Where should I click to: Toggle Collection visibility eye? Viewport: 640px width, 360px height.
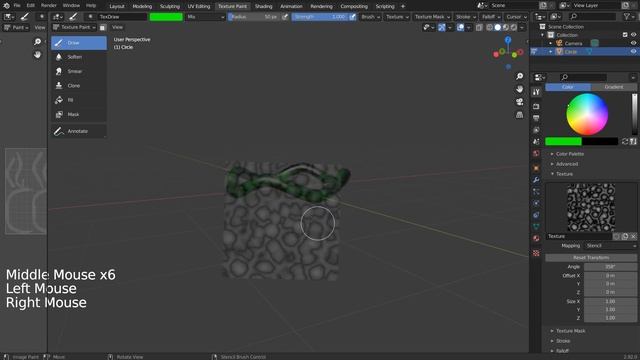633,35
